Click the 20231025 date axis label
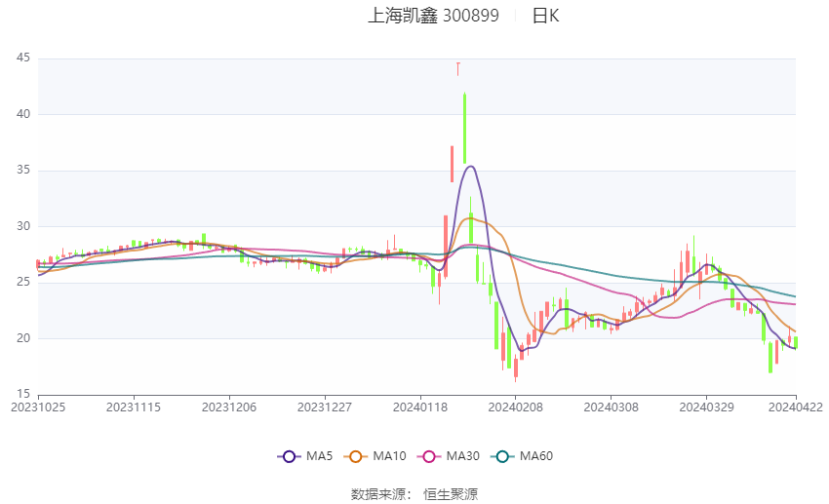Image resolution: width=829 pixels, height=504 pixels. click(x=38, y=407)
